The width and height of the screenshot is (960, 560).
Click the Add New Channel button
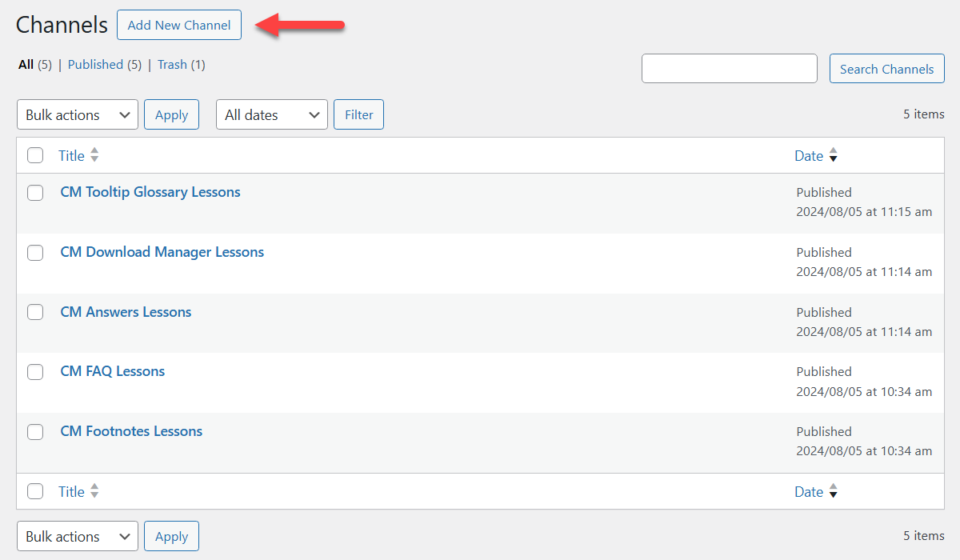179,25
